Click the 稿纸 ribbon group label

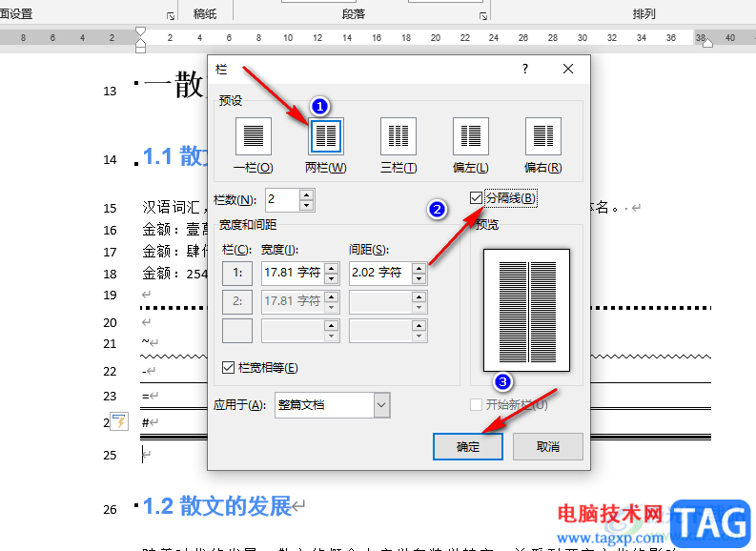(x=205, y=14)
